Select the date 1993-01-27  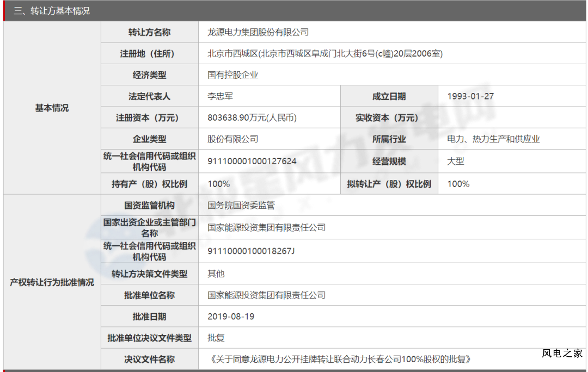470,96
